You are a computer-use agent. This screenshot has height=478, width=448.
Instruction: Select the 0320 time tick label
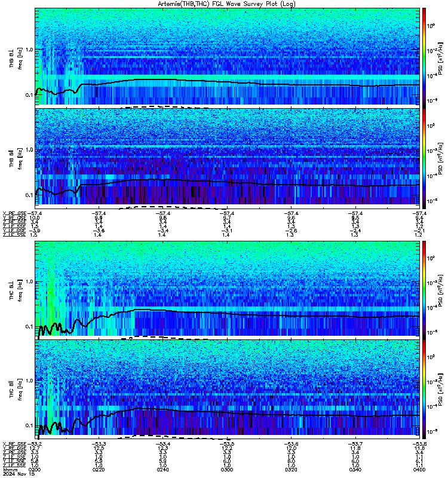291,470
